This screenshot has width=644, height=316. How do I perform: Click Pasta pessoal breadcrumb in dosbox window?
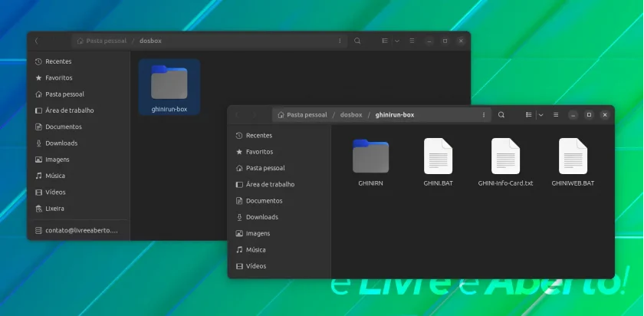[101, 41]
